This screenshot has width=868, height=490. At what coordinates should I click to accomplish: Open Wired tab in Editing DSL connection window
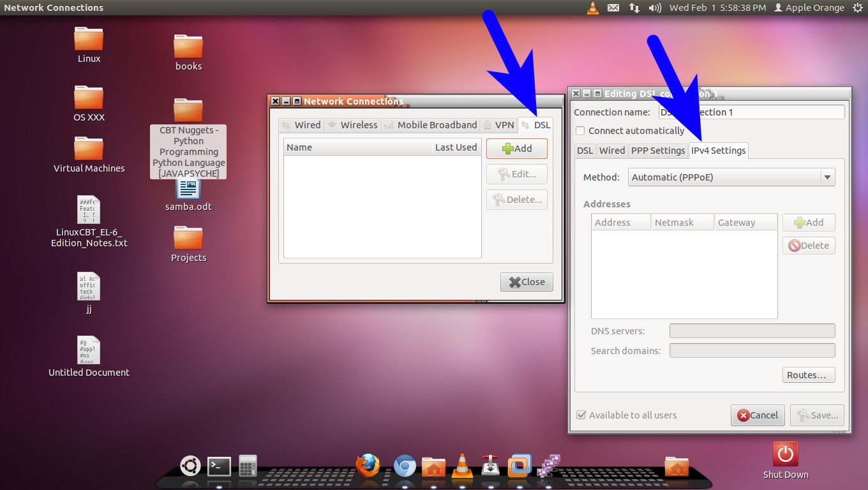[x=612, y=151]
